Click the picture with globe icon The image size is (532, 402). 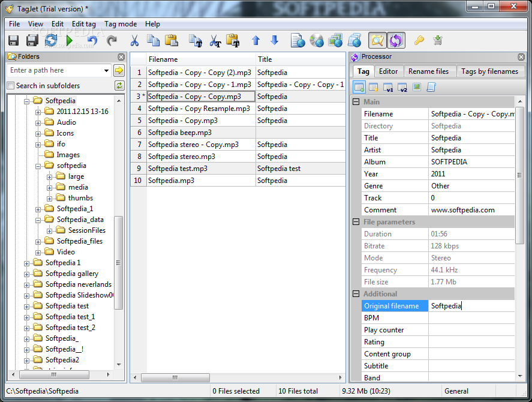tap(335, 40)
